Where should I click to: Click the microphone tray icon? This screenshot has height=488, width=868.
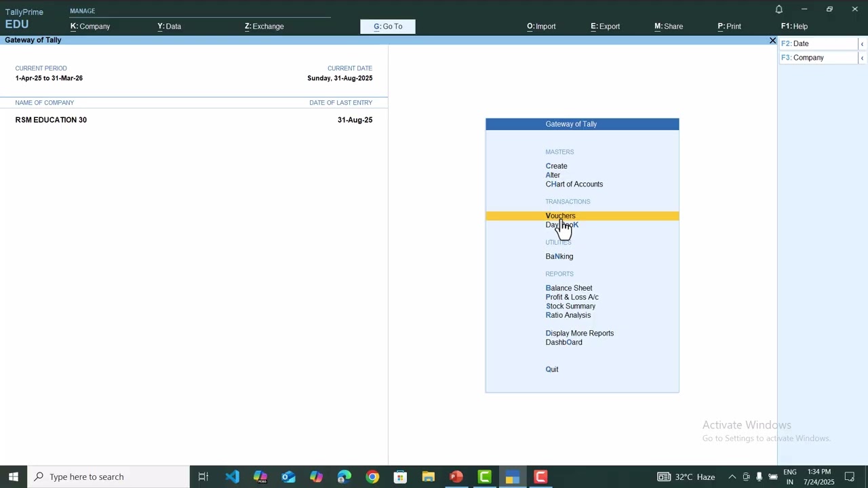click(759, 477)
